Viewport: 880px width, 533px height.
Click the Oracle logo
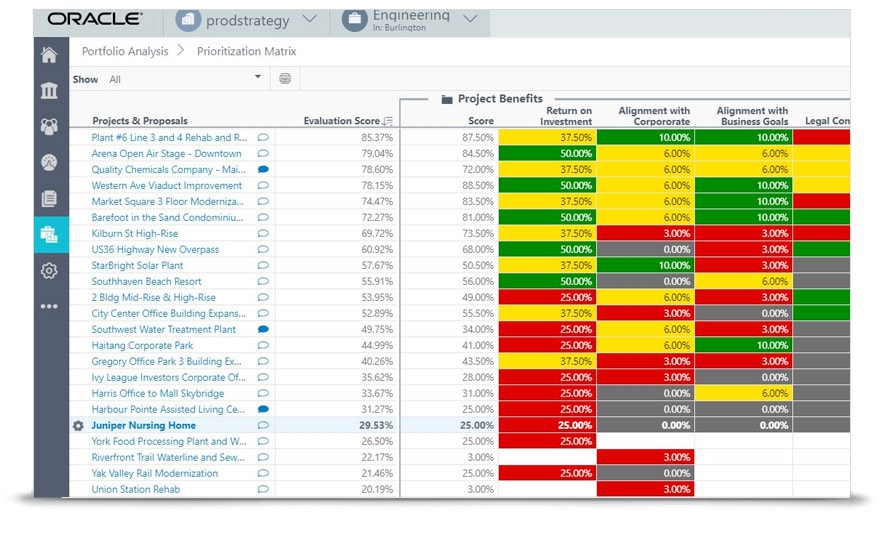(95, 19)
